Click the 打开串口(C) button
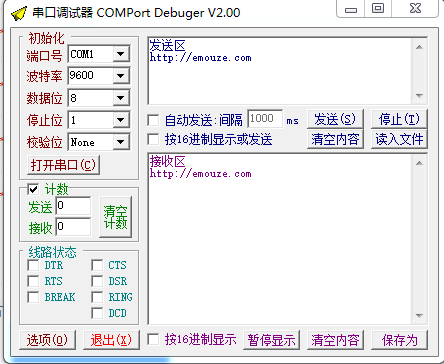Viewport: 444px width, 364px height. [63, 165]
